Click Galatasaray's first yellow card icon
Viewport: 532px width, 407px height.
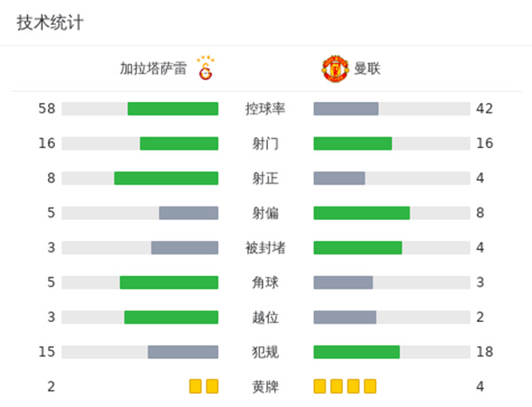coord(195,386)
